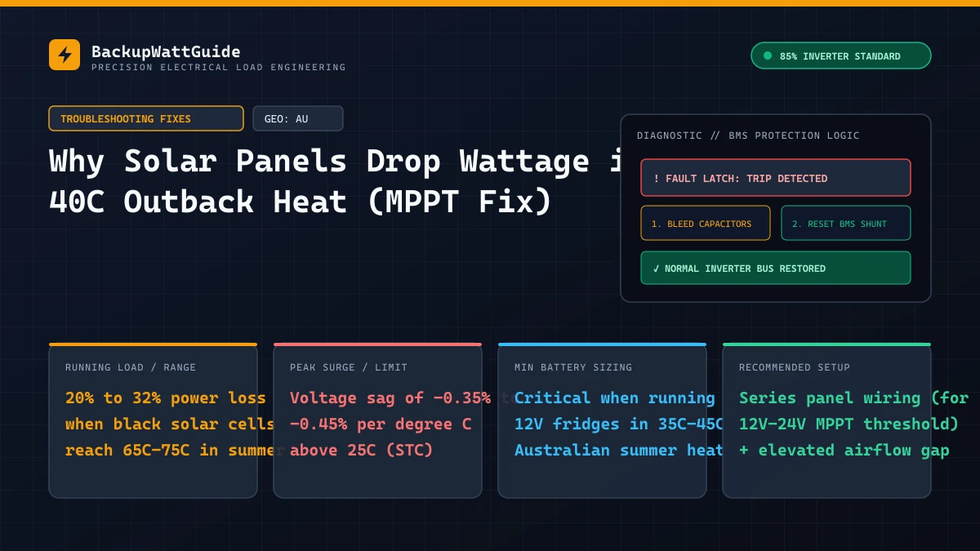
Task: Click the Recommended Setup label
Action: point(795,367)
